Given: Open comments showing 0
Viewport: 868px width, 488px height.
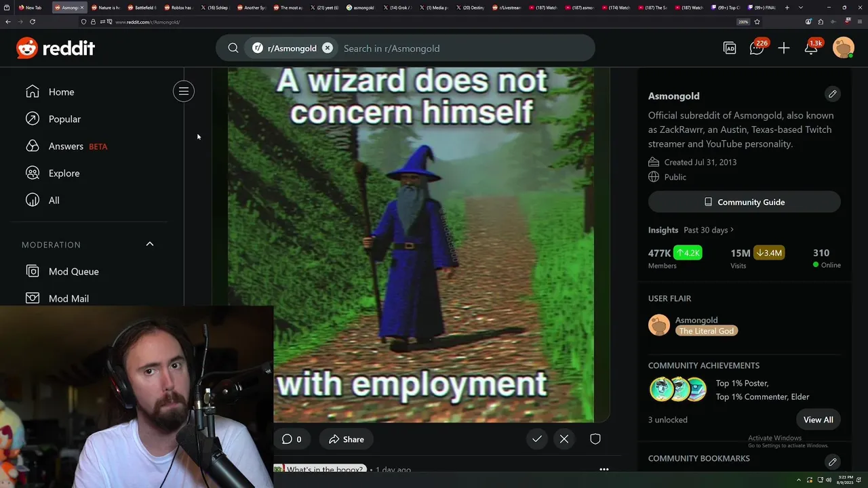Looking at the screenshot, I should [x=292, y=439].
